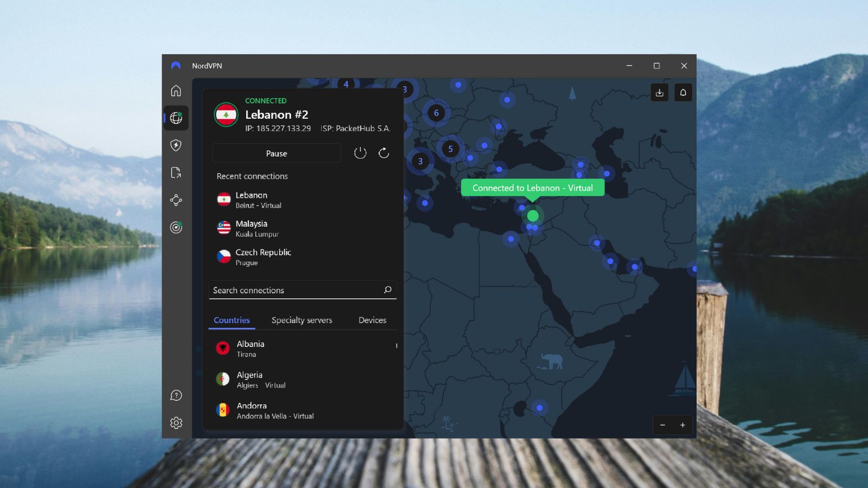Reload connection with the refresh icon
Image resolution: width=868 pixels, height=488 pixels.
click(x=384, y=153)
